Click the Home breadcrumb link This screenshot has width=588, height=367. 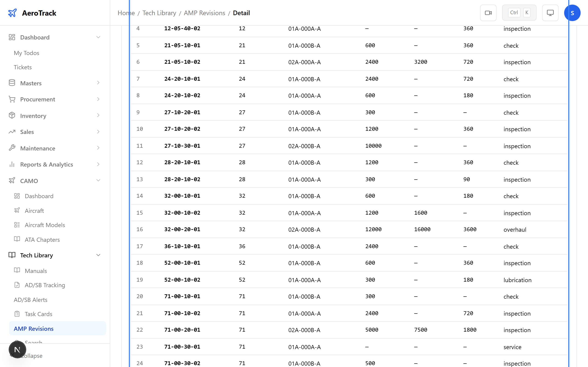click(x=126, y=13)
